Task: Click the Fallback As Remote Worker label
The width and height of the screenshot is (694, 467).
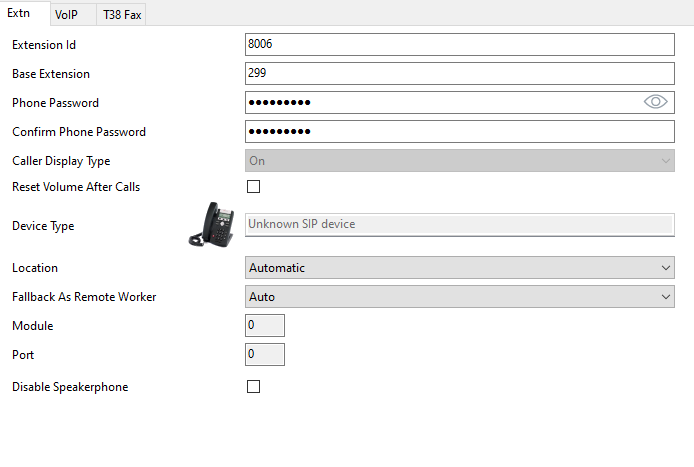Action: coord(84,297)
